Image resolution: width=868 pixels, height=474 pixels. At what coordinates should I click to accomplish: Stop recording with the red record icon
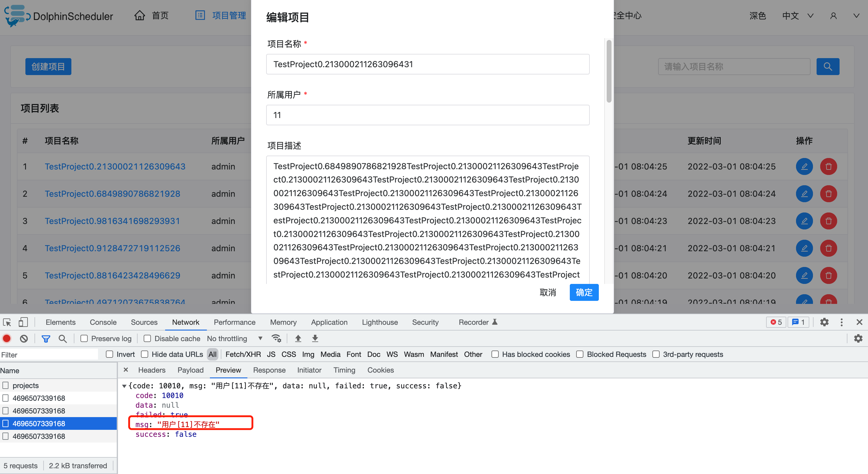(7, 338)
